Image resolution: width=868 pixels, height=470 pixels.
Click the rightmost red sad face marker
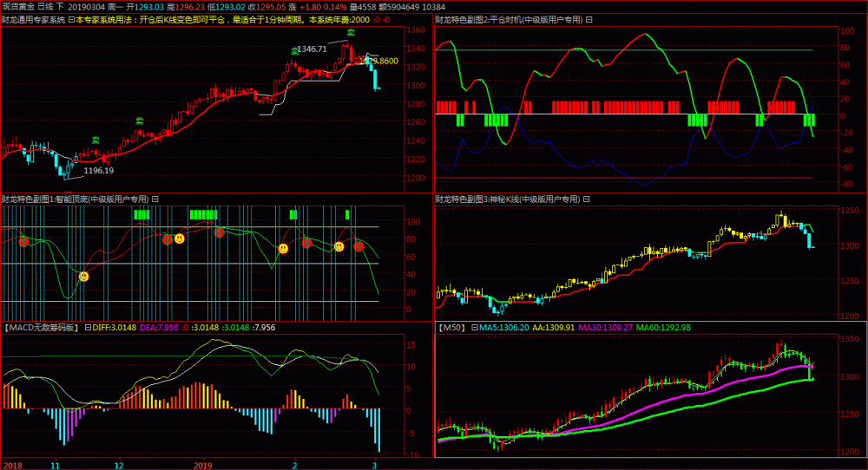pyautogui.click(x=358, y=246)
